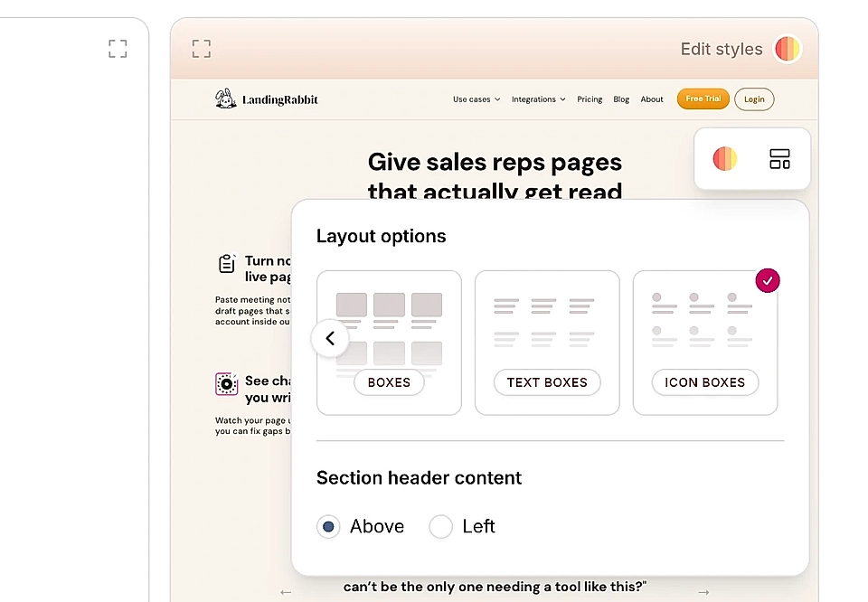Viewport: 868px width, 602px height.
Task: Click the left chevron beside the layout cards
Action: point(330,338)
